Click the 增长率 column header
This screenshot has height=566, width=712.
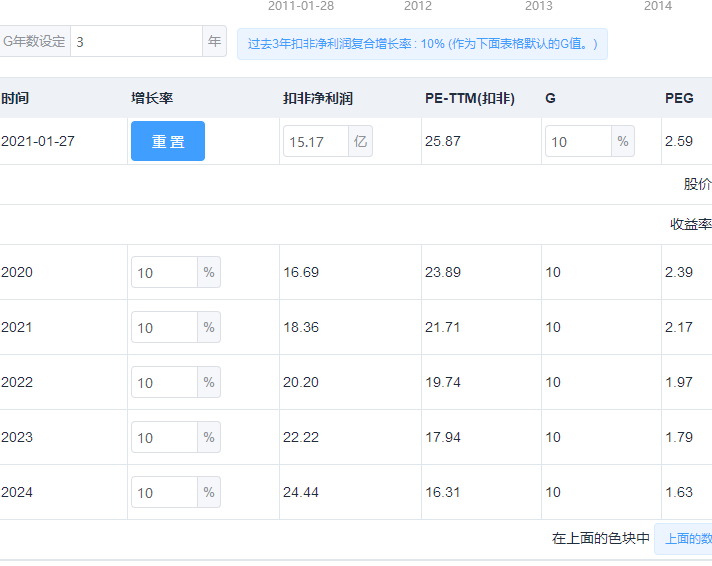[x=152, y=98]
